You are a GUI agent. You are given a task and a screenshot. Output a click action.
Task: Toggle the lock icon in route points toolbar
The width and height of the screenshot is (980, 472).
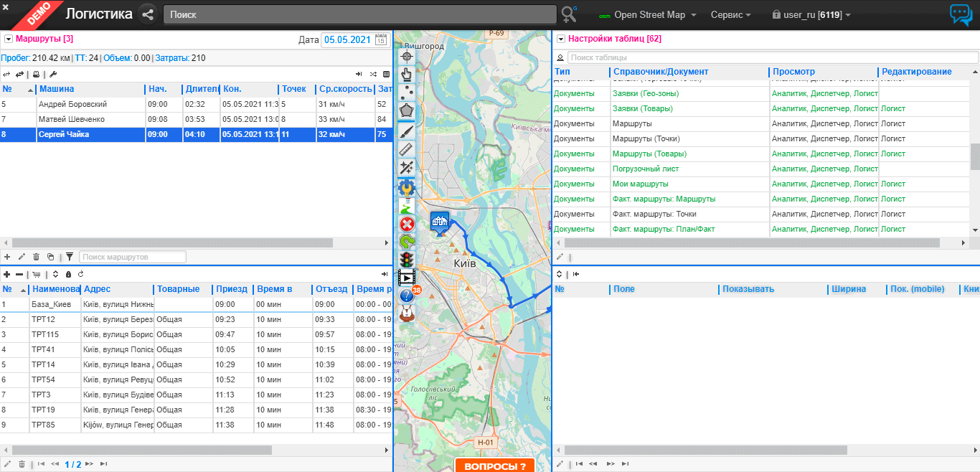click(68, 274)
